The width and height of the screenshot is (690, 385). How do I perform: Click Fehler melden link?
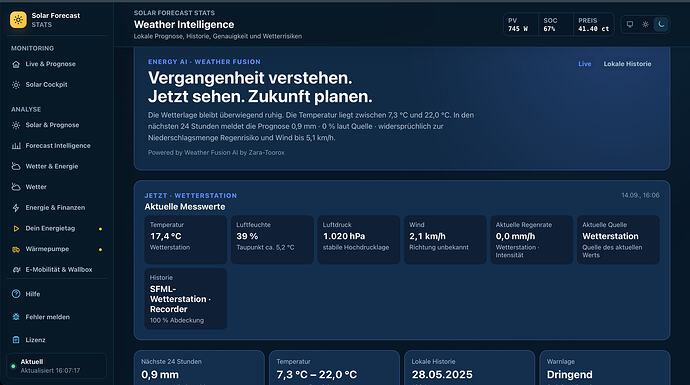pos(57,317)
